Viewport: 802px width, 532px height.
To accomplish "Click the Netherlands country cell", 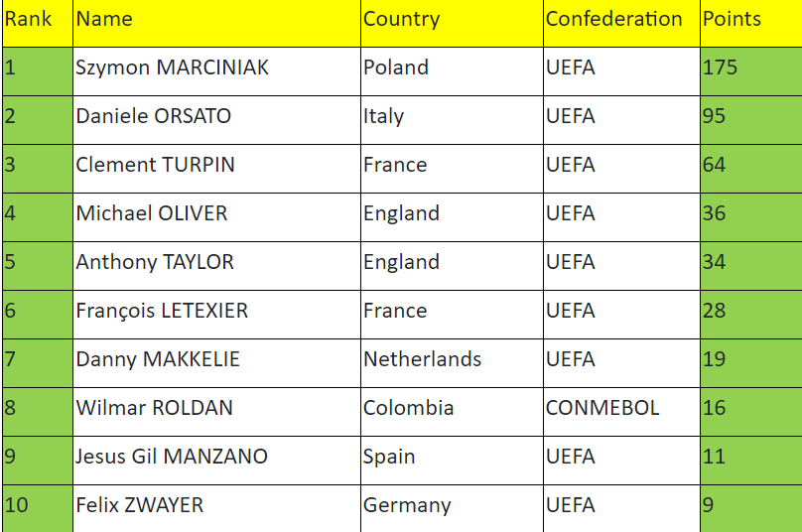I will pyautogui.click(x=453, y=362).
